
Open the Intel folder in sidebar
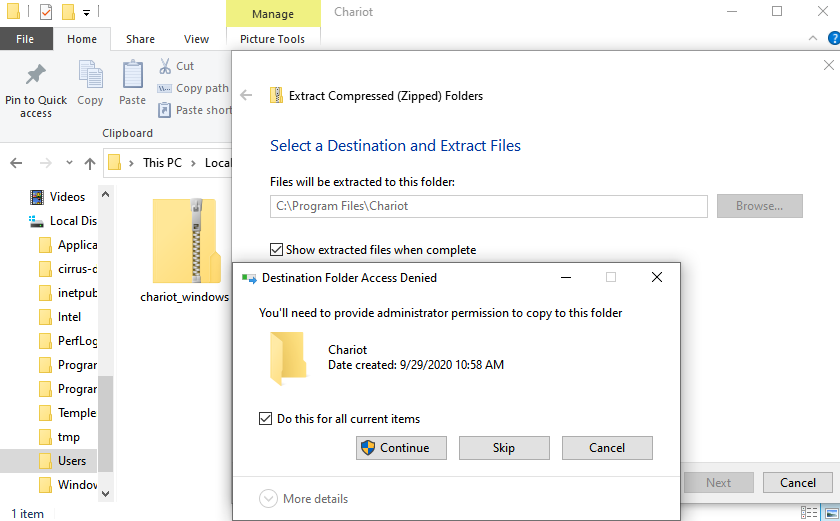coord(60,317)
